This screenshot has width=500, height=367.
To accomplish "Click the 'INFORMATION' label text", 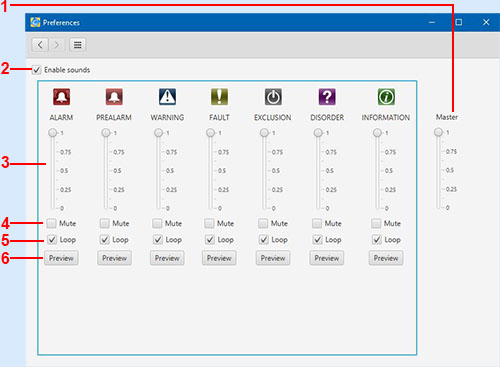I will click(x=386, y=117).
